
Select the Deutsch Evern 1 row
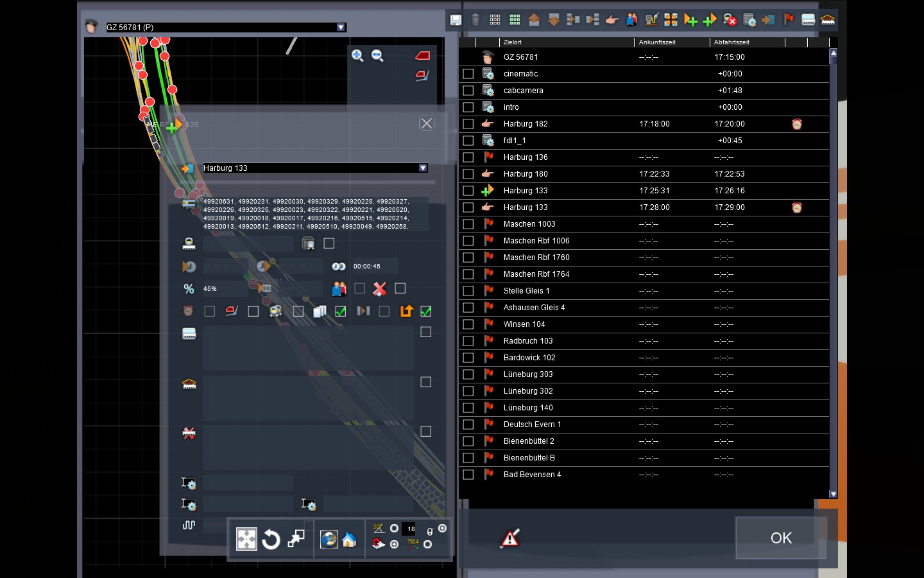[x=644, y=425]
